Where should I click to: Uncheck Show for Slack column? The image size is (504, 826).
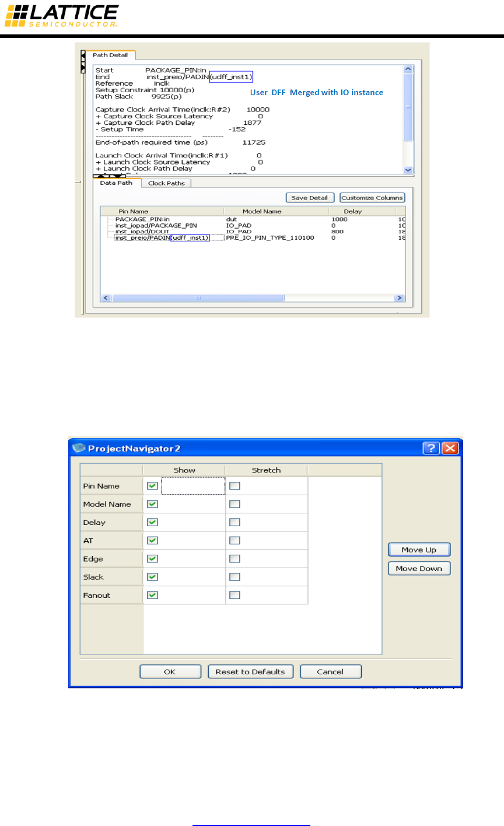pos(152,577)
